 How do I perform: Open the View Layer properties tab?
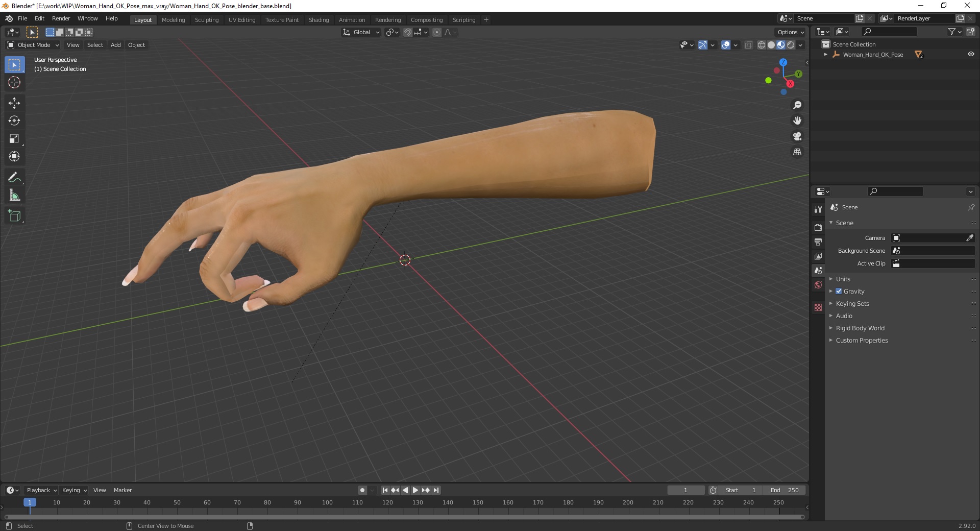(818, 256)
